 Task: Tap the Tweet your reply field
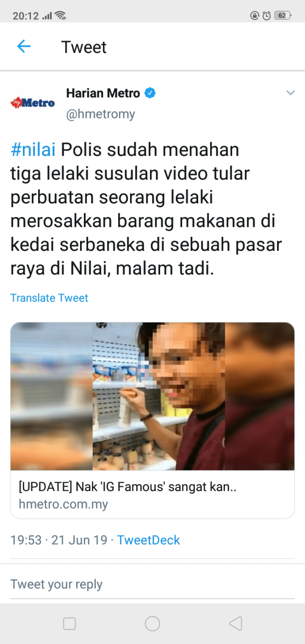(152, 584)
